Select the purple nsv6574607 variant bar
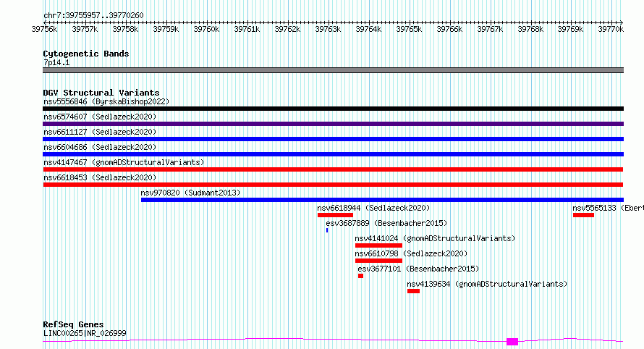This screenshot has width=644, height=349. (x=333, y=124)
